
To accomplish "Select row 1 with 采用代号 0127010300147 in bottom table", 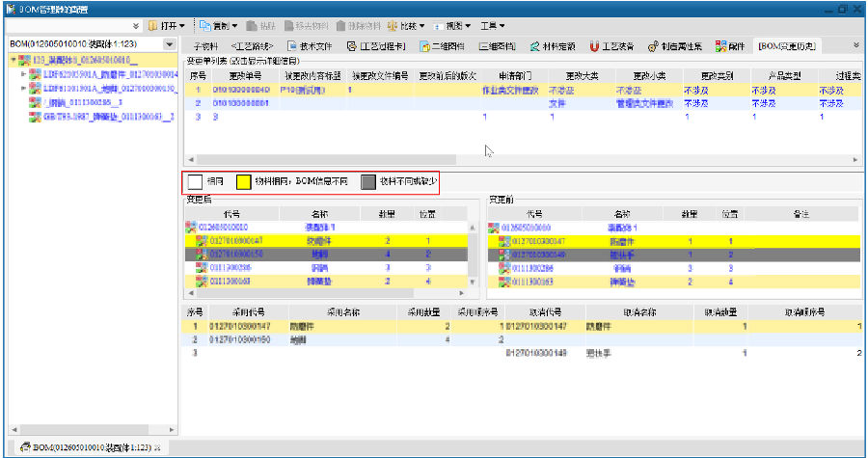I will 523,326.
